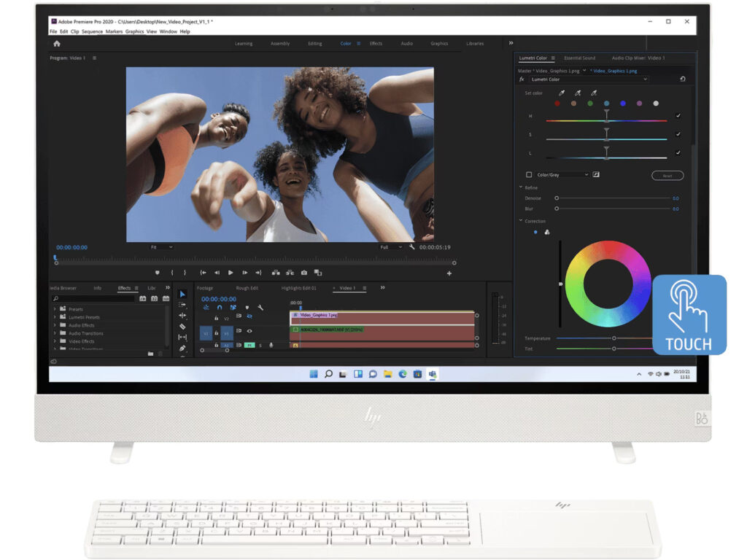
Task: Select the Razor tool
Action: click(x=182, y=326)
